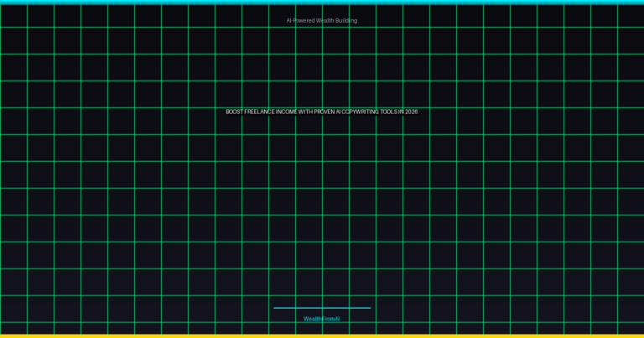The height and width of the screenshot is (338, 644).
Task: Click the "AI-Powered Wealth Building" tagline
Action: 321,20
